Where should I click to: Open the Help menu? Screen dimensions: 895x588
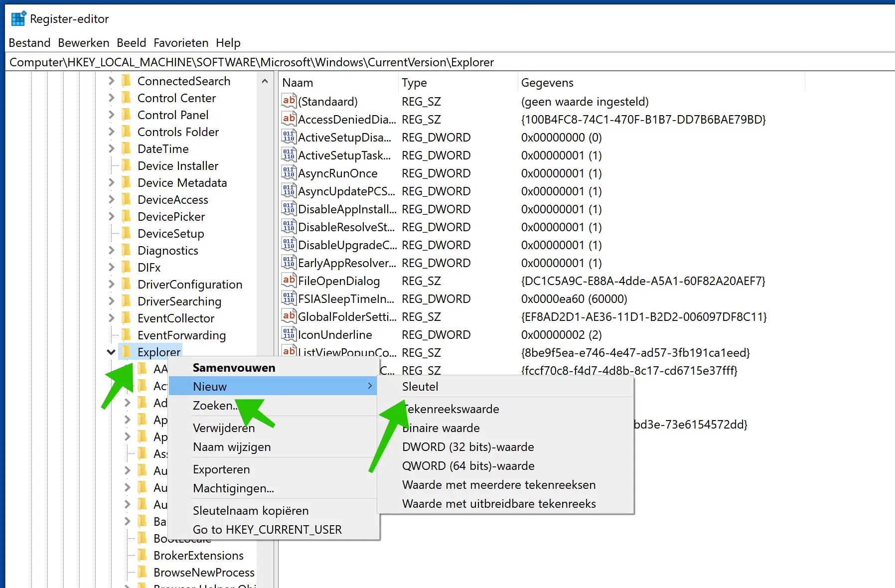[228, 43]
